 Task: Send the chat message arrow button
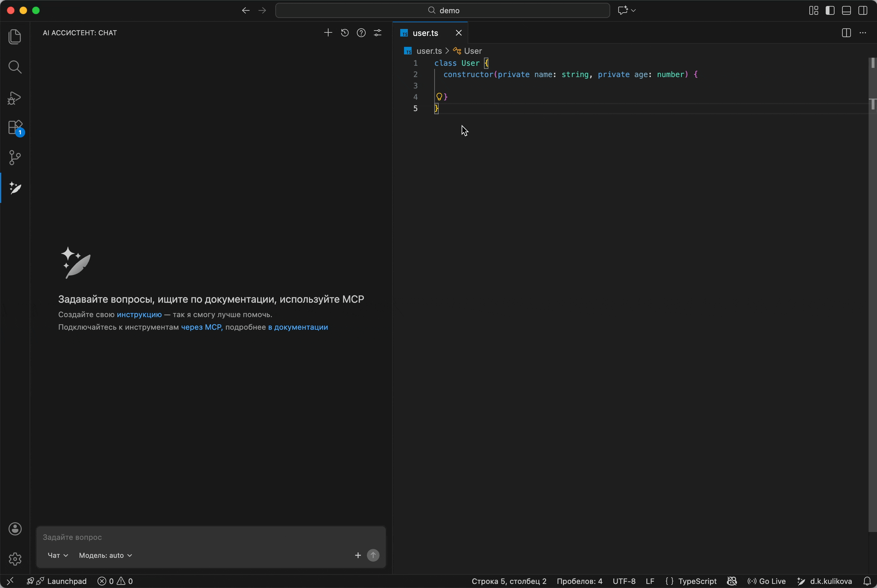pos(373,555)
